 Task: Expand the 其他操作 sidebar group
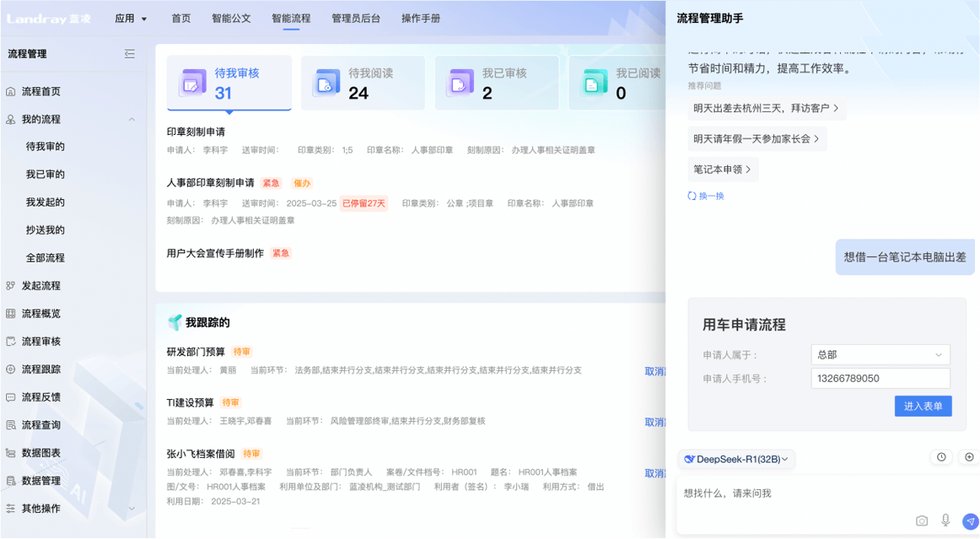click(132, 509)
